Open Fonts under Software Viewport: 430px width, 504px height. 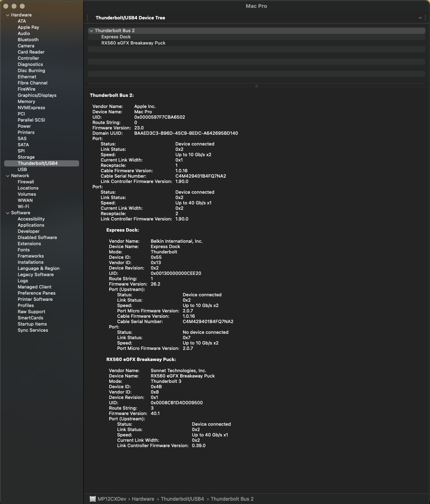coord(23,250)
